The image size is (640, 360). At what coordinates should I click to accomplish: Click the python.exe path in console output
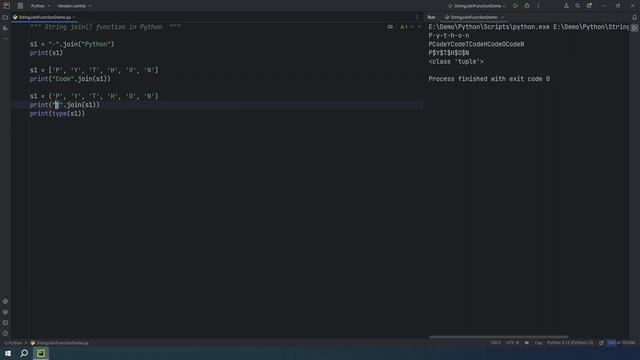(489, 27)
